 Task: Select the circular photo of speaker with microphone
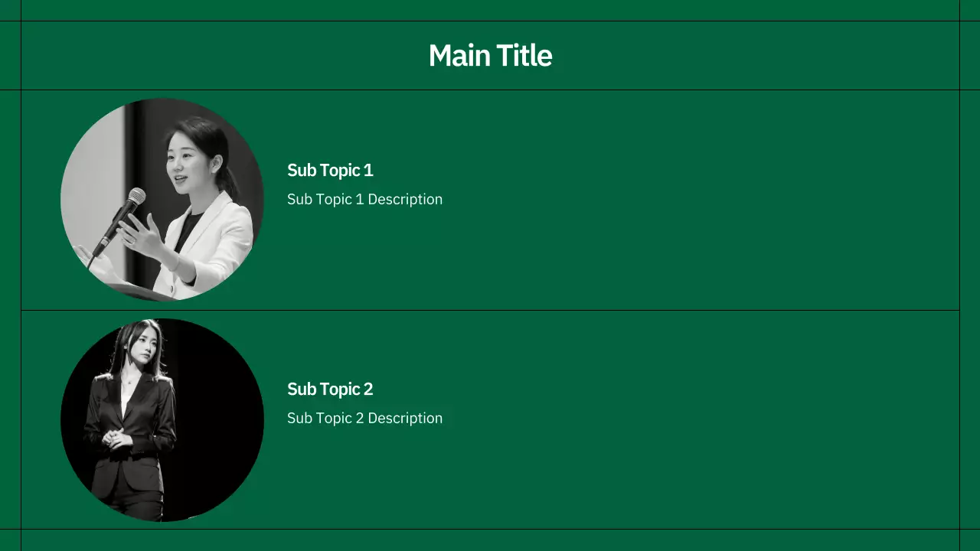(162, 200)
